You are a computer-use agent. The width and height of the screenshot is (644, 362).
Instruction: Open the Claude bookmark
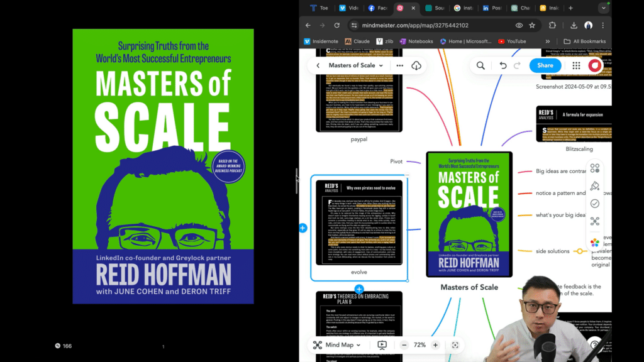(357, 41)
